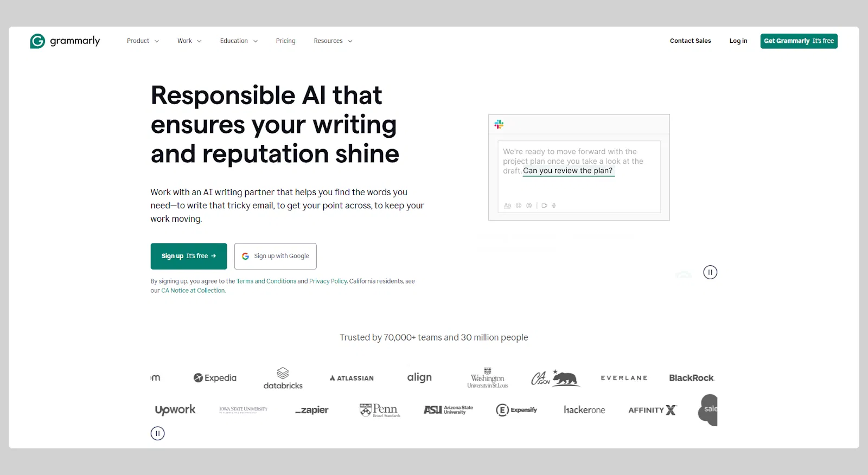Click the Washington University in St. Louis logo
868x475 pixels.
pos(488,378)
